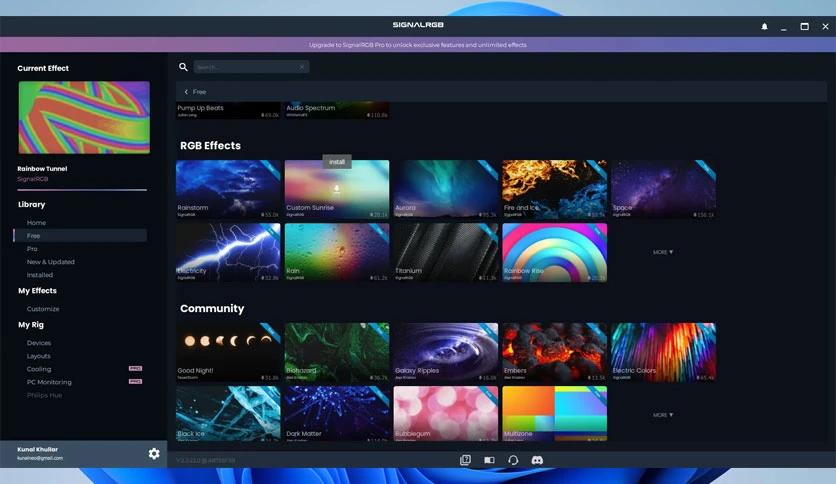Screen dimensions: 836x484
Task: Open the Discord icon
Action: [x=537, y=460]
